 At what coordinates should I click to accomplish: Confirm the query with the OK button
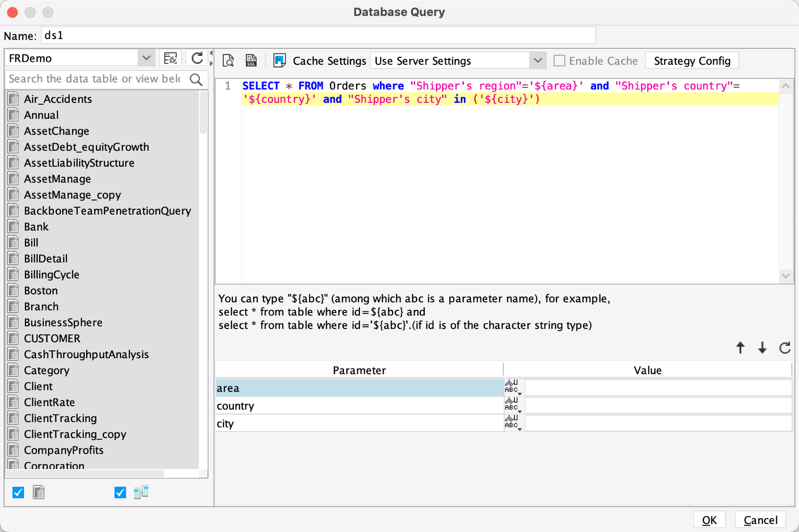point(709,519)
